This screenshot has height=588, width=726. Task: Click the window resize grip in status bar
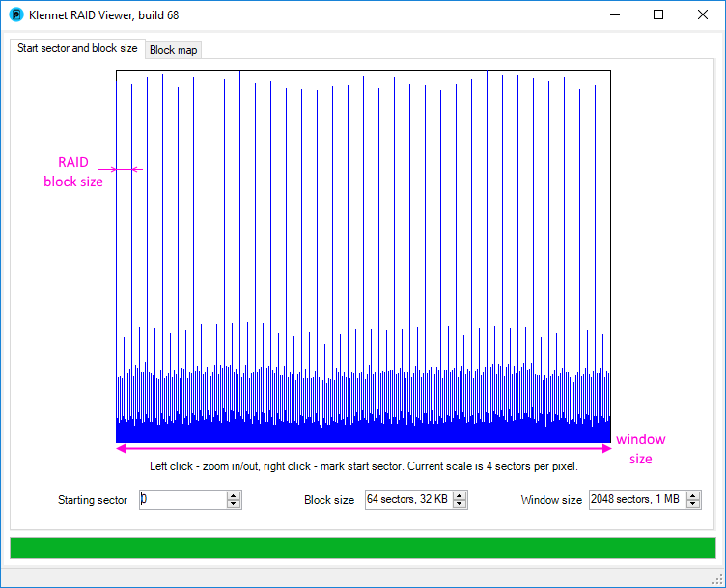coord(718,579)
